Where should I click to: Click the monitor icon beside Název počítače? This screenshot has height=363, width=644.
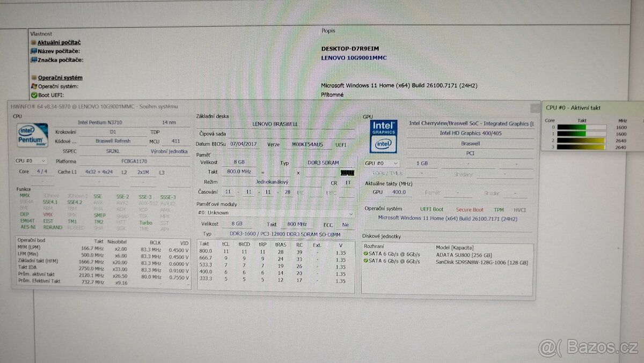(x=34, y=51)
